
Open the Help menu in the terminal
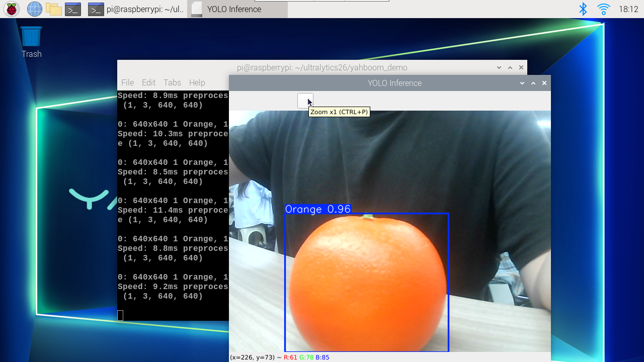coord(197,82)
